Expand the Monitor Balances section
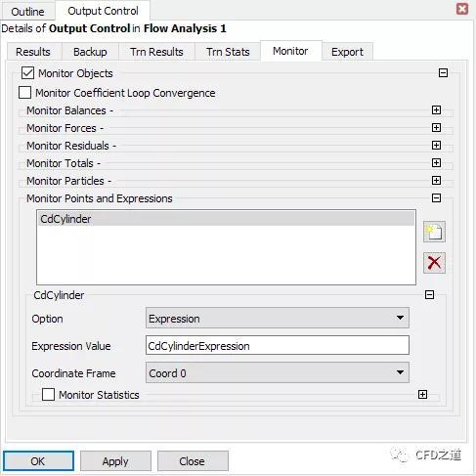The width and height of the screenshot is (476, 476). pos(436,110)
